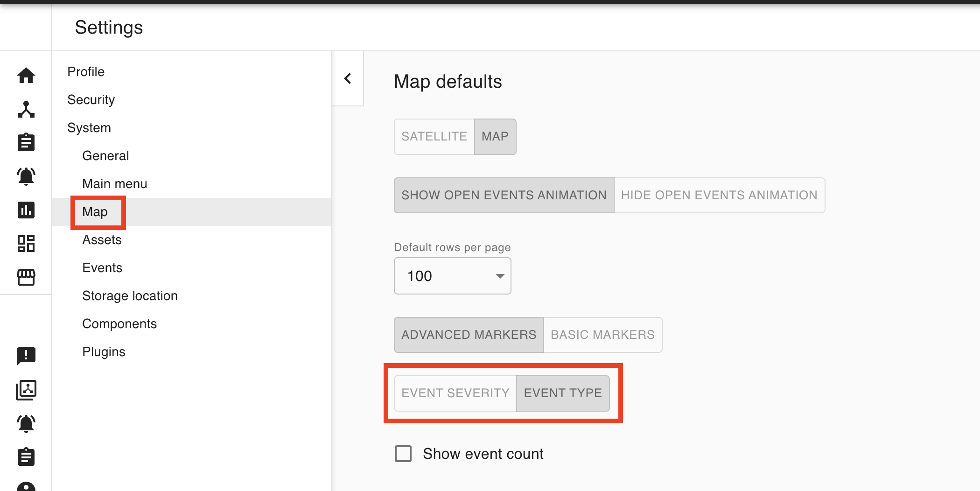Screen dimensions: 980x491
Task: Switch map view to Satellite
Action: [x=434, y=137]
